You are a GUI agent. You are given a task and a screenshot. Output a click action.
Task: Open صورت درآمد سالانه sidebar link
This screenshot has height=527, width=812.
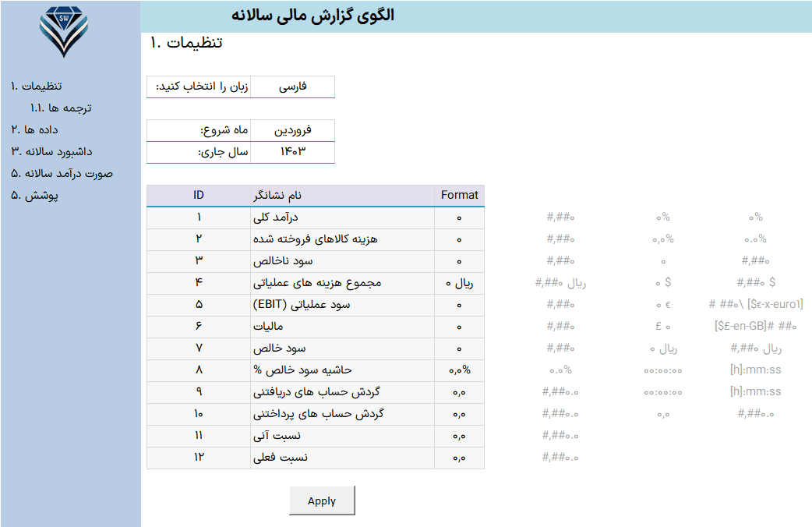pyautogui.click(x=62, y=173)
